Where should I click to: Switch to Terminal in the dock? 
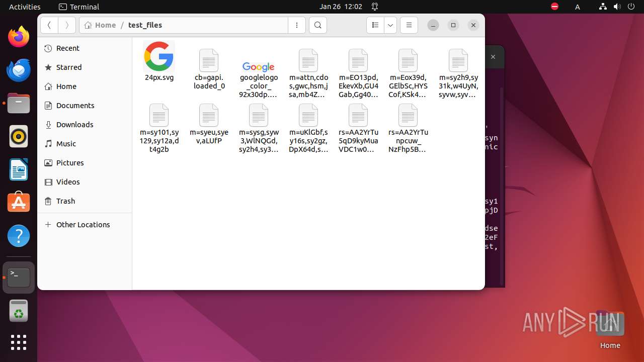point(19,278)
